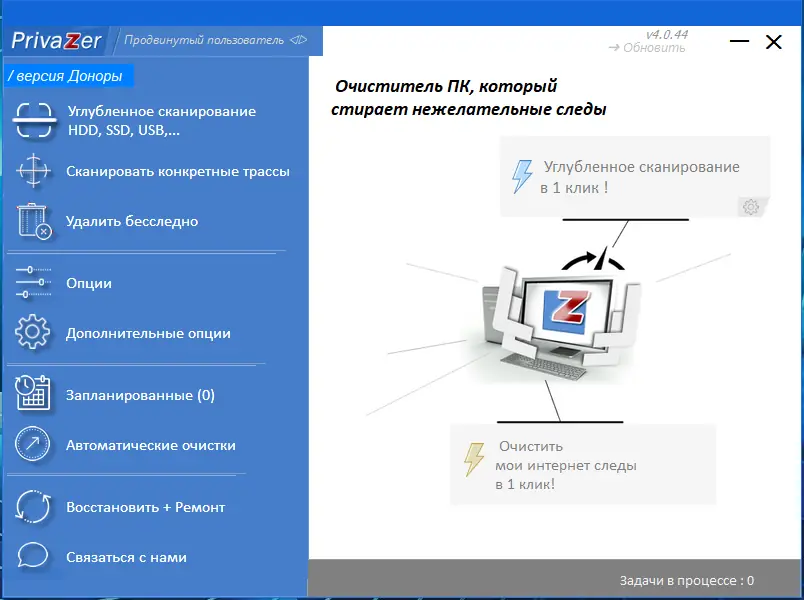This screenshot has height=600, width=804.
Task: Open the chat bubble icon for "Связаться с нами"
Action: [32, 557]
